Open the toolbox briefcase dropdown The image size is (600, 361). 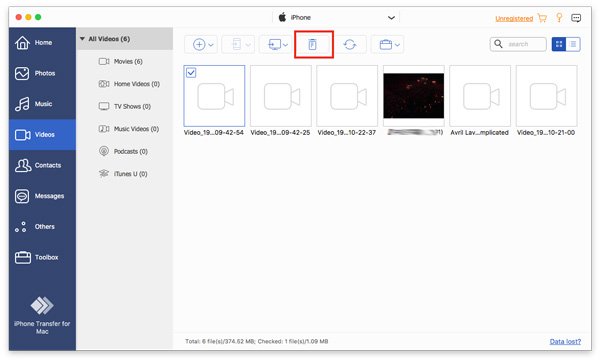(x=389, y=44)
